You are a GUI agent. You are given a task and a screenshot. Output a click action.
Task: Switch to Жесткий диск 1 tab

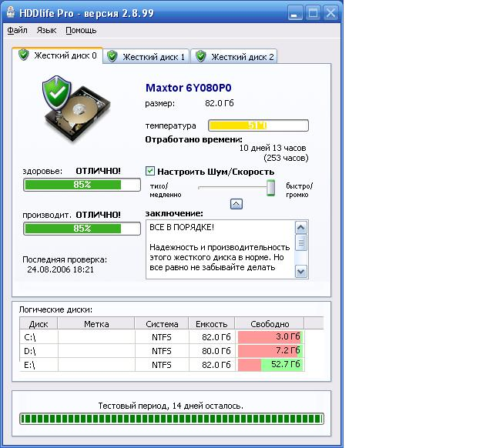(146, 57)
